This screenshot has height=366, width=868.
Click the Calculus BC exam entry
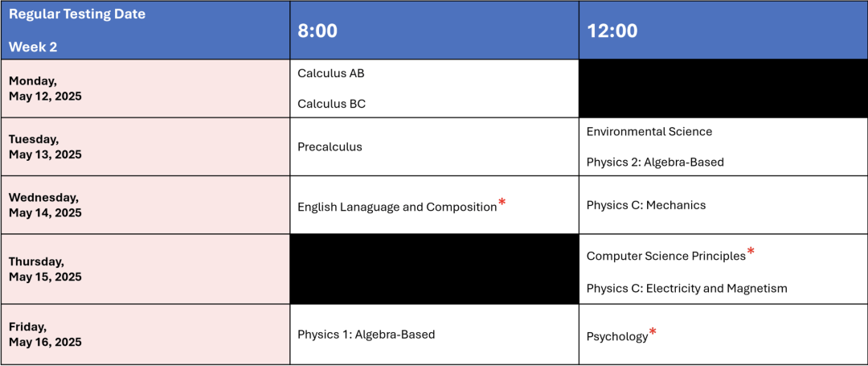click(331, 104)
